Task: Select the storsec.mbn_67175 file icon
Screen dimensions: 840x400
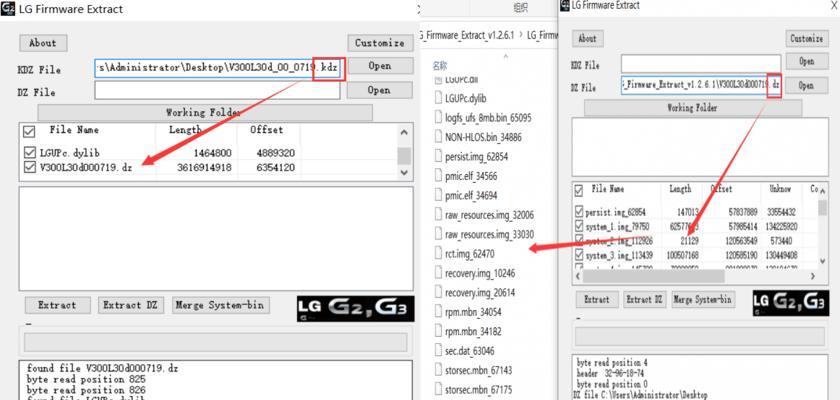Action: (x=438, y=389)
